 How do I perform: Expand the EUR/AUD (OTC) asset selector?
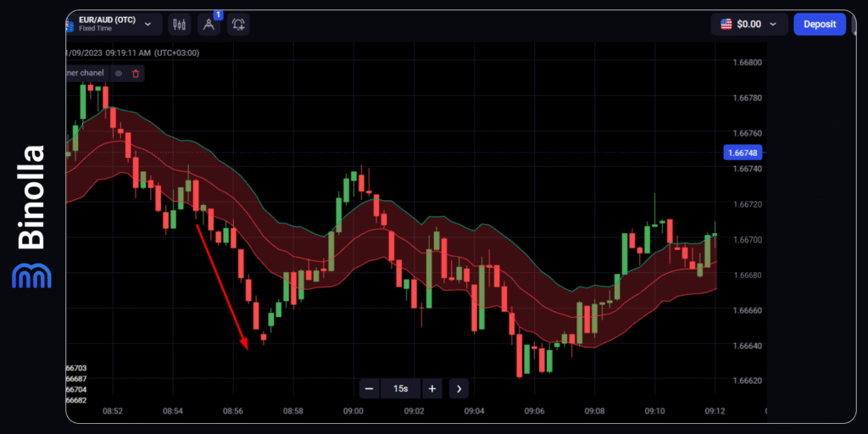pyautogui.click(x=110, y=25)
